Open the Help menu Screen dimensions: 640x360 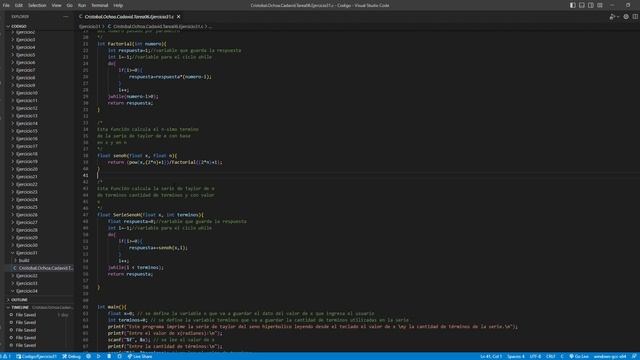118,5
